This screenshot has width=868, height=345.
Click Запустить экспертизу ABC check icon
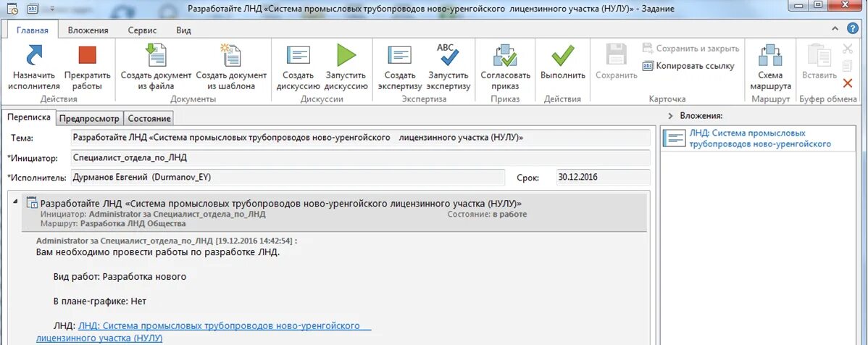click(x=448, y=55)
